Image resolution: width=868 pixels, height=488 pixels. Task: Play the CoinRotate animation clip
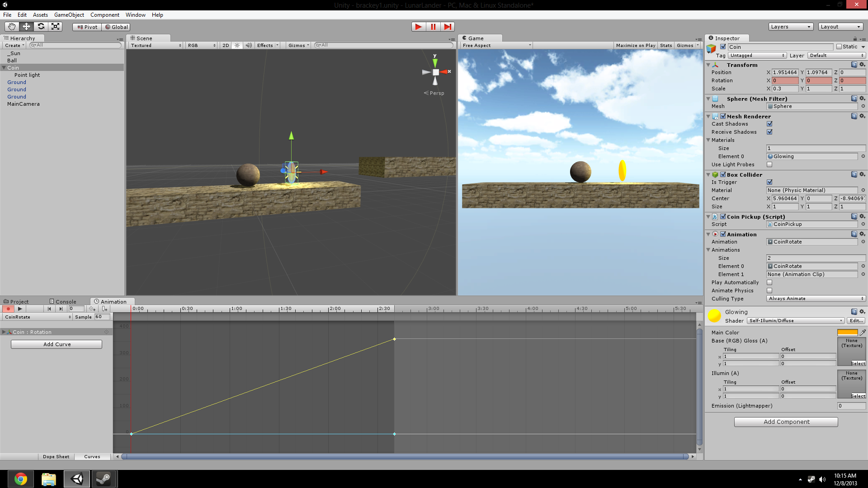pyautogui.click(x=20, y=309)
